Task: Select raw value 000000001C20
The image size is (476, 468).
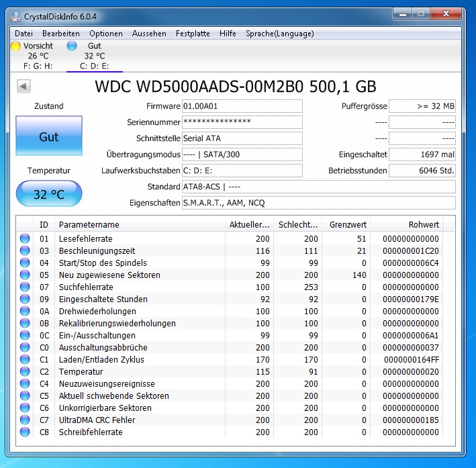Action: coord(411,251)
